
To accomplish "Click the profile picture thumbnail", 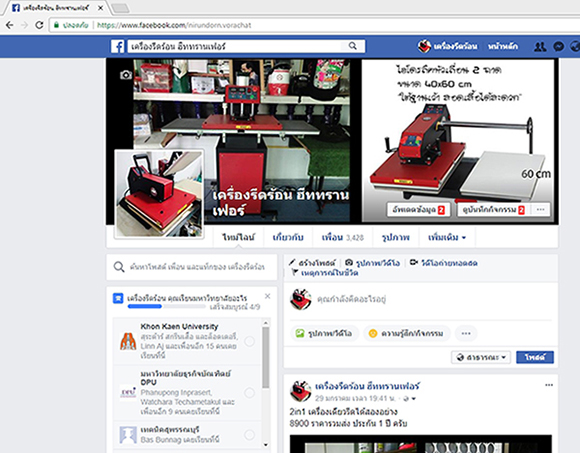I will 159,194.
